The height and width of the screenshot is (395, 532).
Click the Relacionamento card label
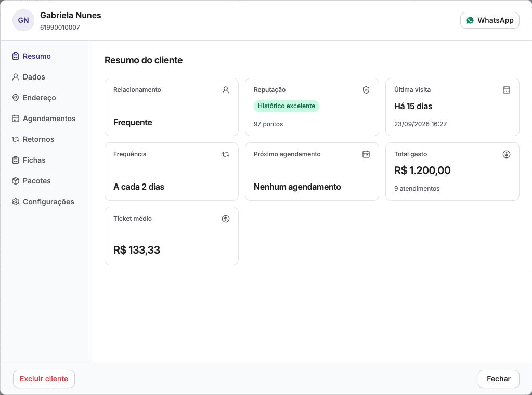[137, 90]
